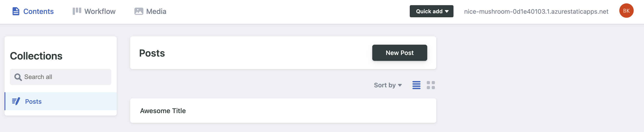
Task: Switch to grid view layout
Action: click(x=431, y=85)
